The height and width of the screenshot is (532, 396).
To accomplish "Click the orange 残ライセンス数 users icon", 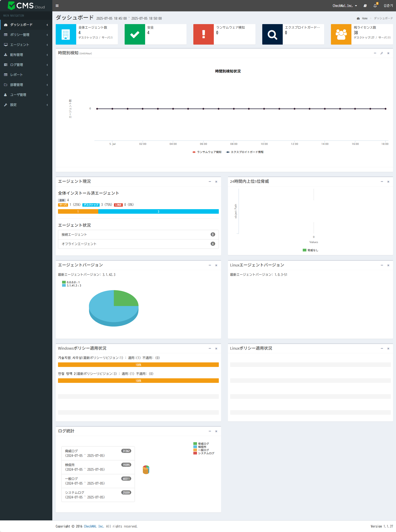I will [x=341, y=34].
